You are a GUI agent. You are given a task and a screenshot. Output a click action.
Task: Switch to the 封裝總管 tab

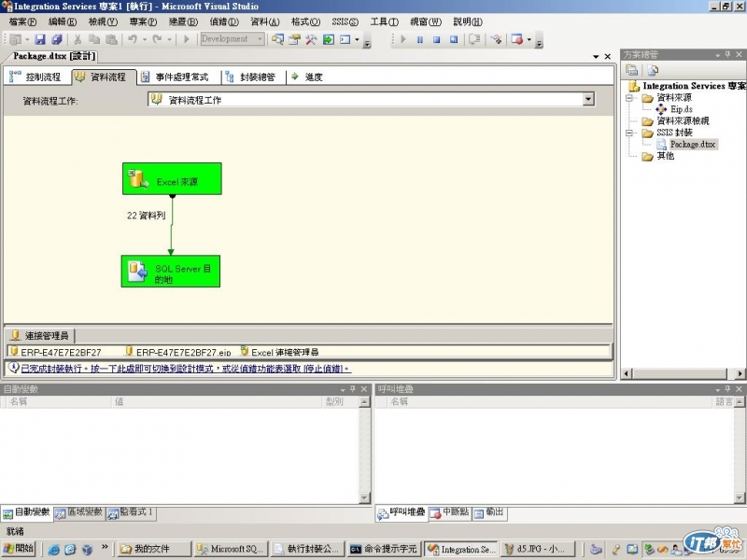(x=250, y=77)
